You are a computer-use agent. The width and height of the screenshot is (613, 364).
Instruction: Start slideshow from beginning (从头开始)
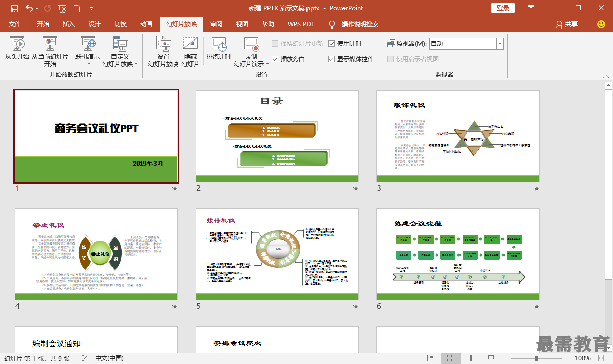click(x=17, y=49)
